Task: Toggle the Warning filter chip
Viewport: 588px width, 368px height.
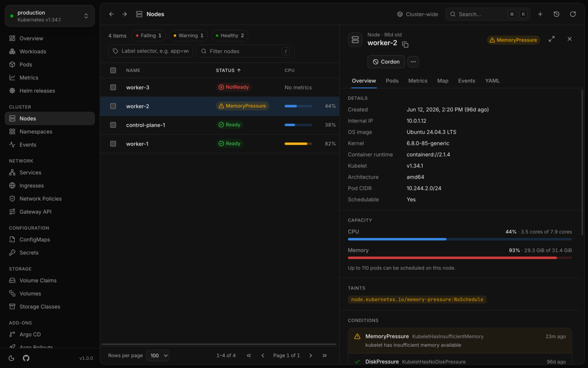Action: tap(189, 36)
